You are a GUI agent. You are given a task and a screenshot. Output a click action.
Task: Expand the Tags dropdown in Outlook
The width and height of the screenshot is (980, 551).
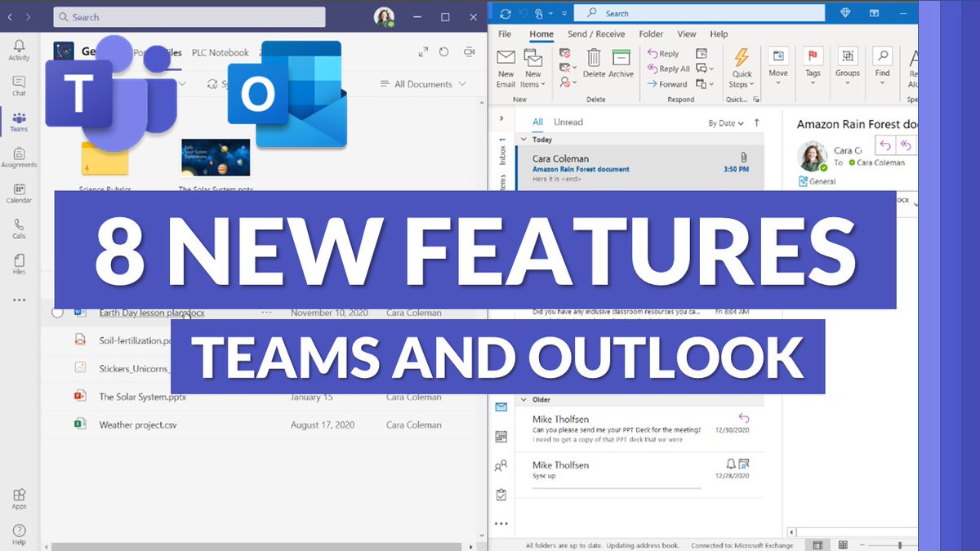pos(813,69)
